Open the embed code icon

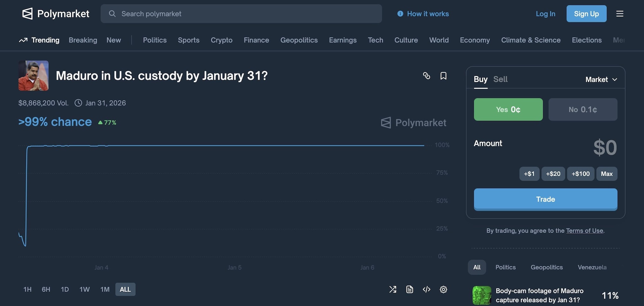click(x=426, y=289)
